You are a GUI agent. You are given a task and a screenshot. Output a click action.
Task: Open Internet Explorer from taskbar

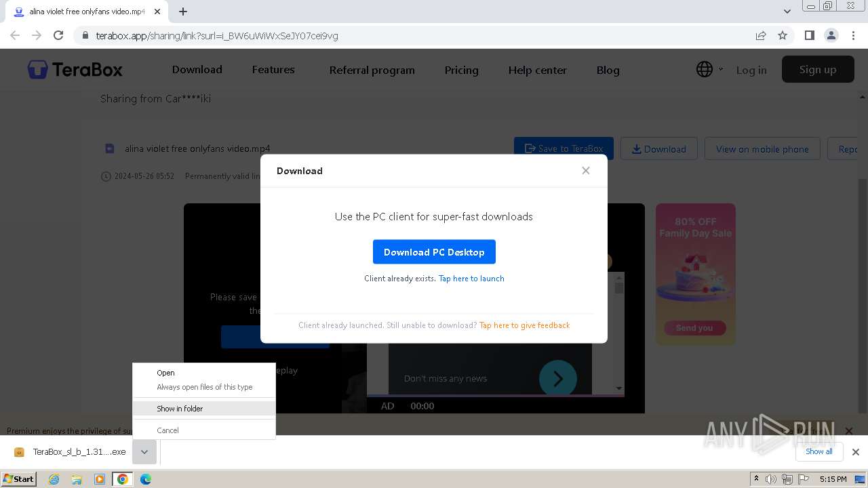tap(54, 479)
